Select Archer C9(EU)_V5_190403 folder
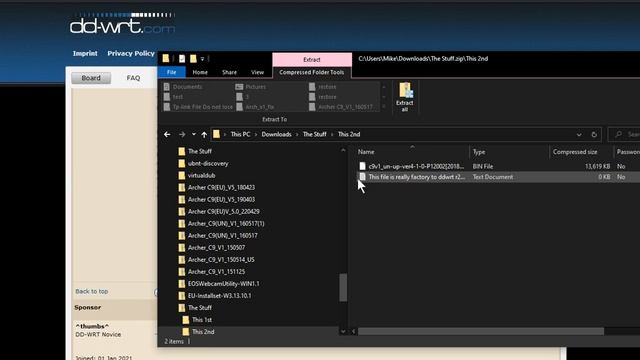This screenshot has height=360, width=640. pos(221,200)
